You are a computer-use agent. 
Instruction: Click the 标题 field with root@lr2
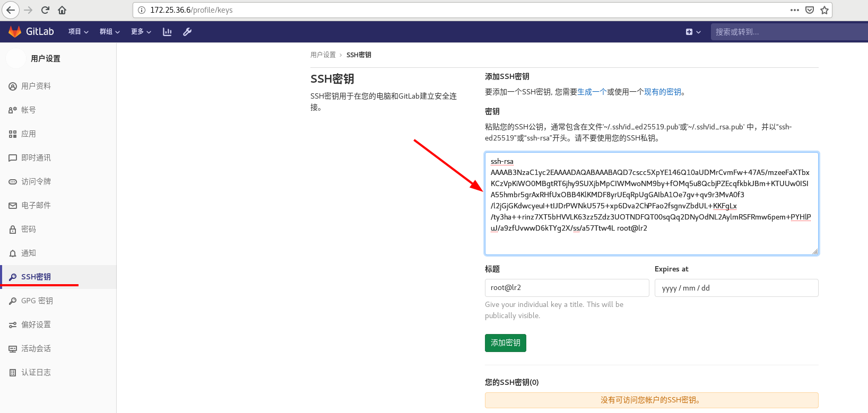pos(567,287)
